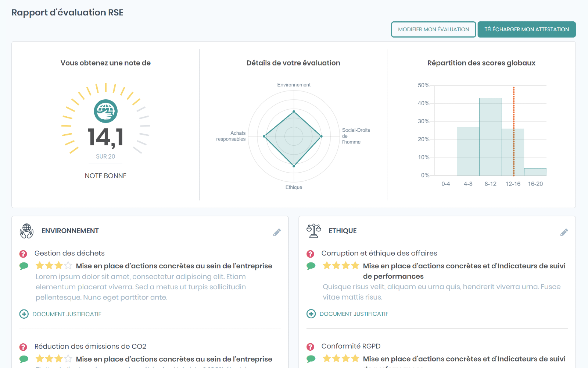Open help icon beside Gestion des déchets

pos(23,254)
